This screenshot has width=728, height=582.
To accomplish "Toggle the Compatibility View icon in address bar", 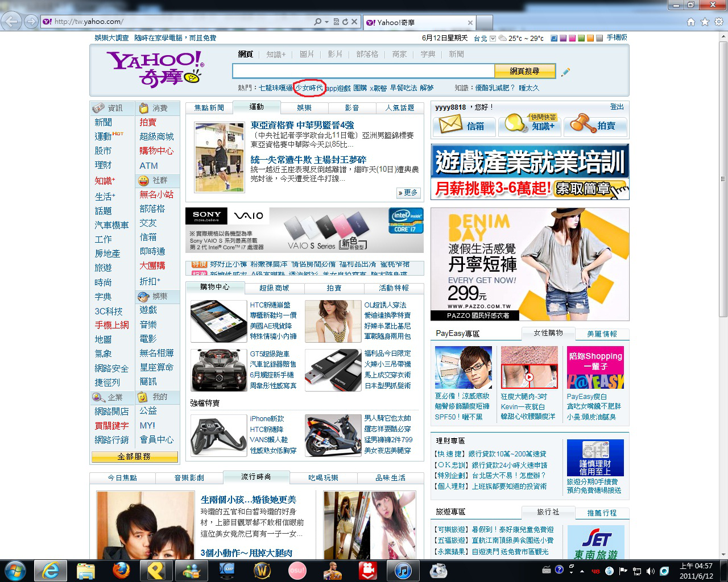I will pos(336,22).
